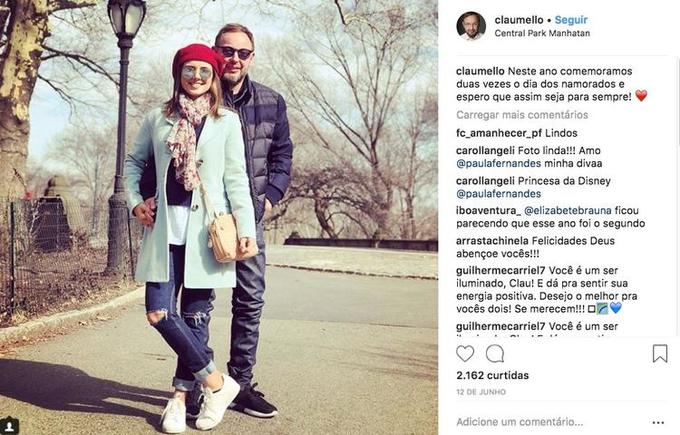Save the post with the bookmark icon
The height and width of the screenshot is (435, 680).
(x=660, y=353)
